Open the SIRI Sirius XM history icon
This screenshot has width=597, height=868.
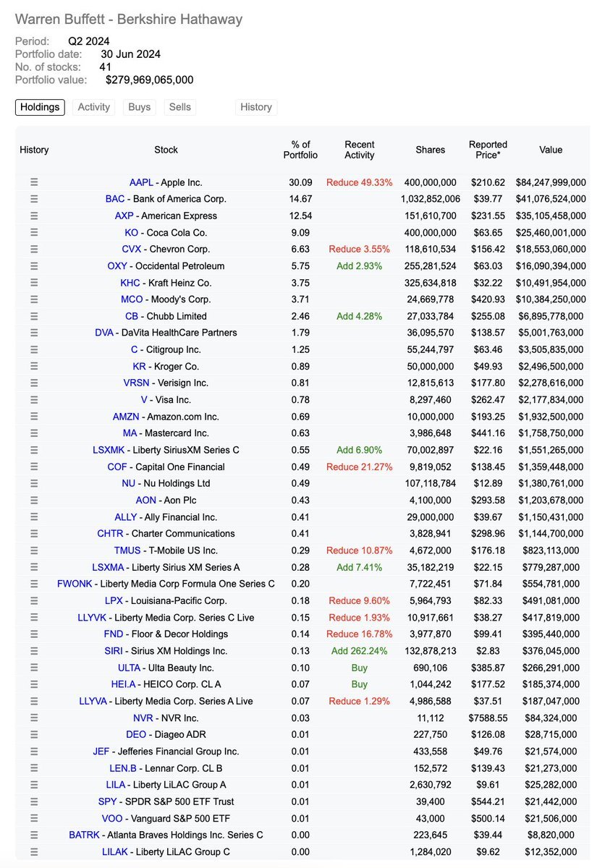pyautogui.click(x=33, y=651)
